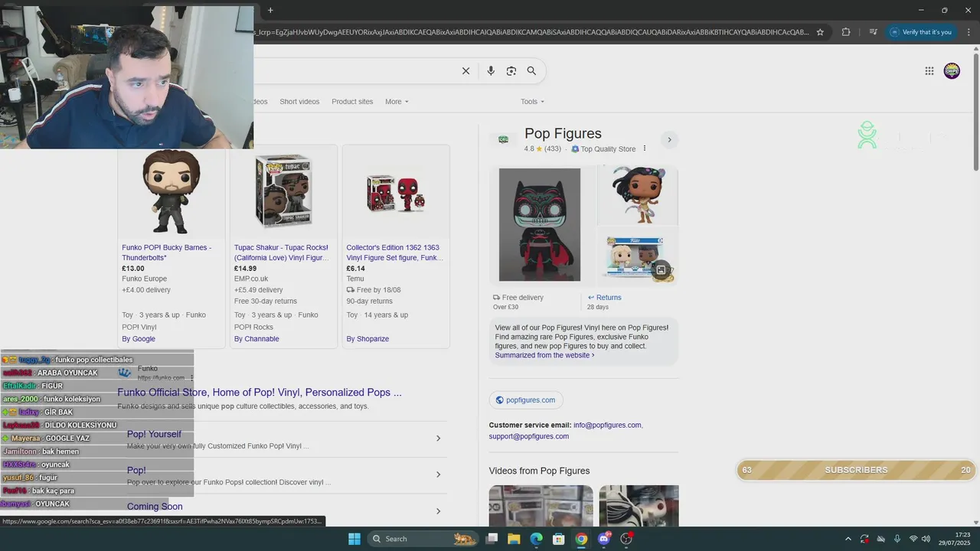
Task: Open Task View on the taskbar
Action: (492, 539)
